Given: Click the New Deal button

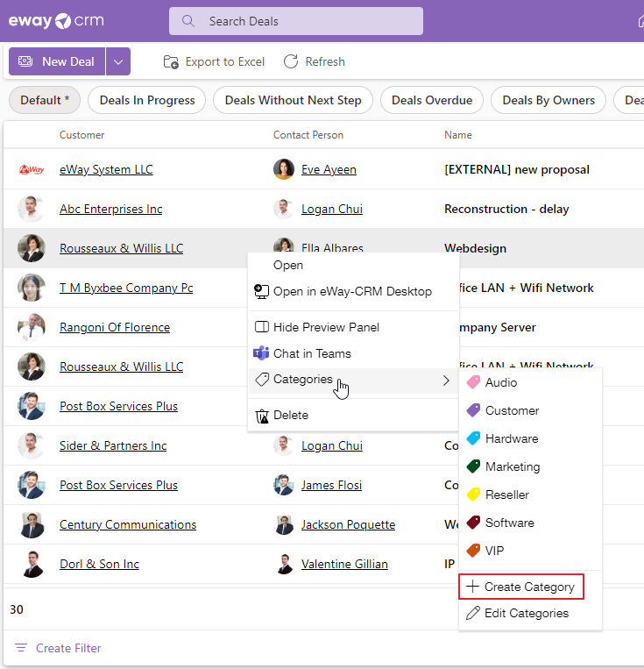Looking at the screenshot, I should tap(57, 61).
